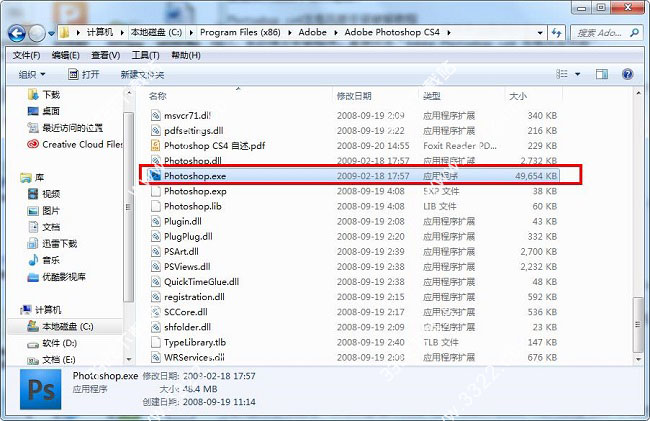Select the SCCore.dll file icon
The width and height of the screenshot is (650, 421).
155,312
